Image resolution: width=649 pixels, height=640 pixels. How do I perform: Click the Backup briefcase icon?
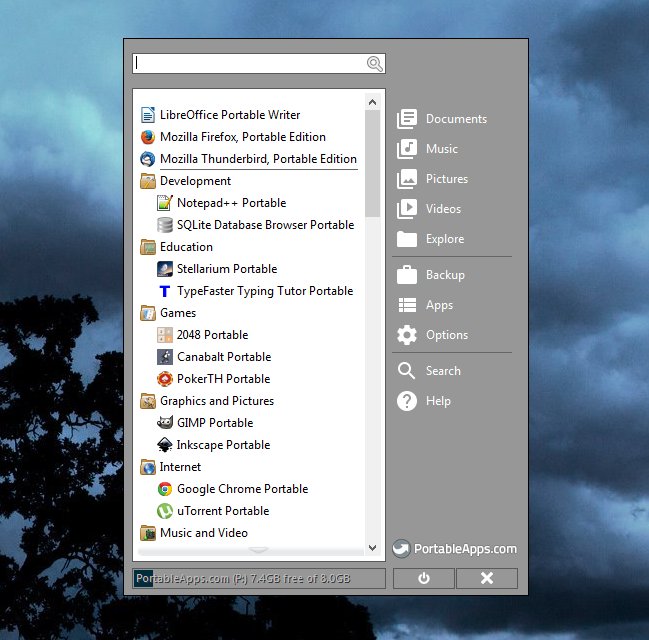point(407,275)
